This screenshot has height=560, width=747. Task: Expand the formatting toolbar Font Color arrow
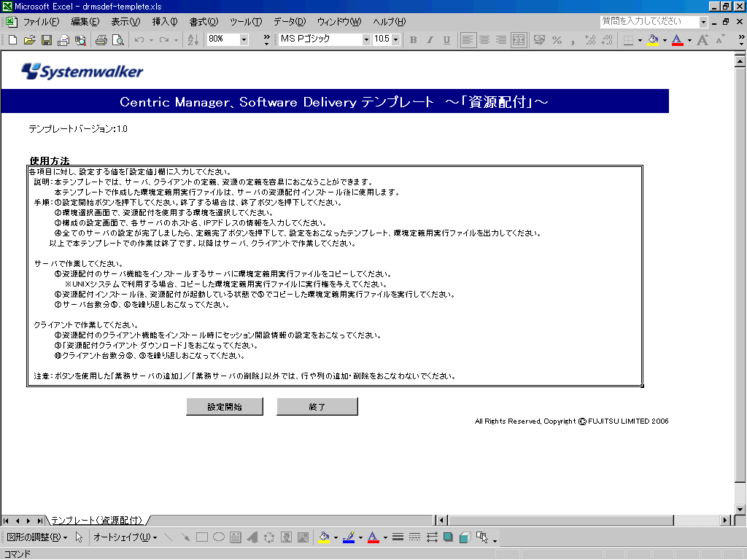[689, 40]
